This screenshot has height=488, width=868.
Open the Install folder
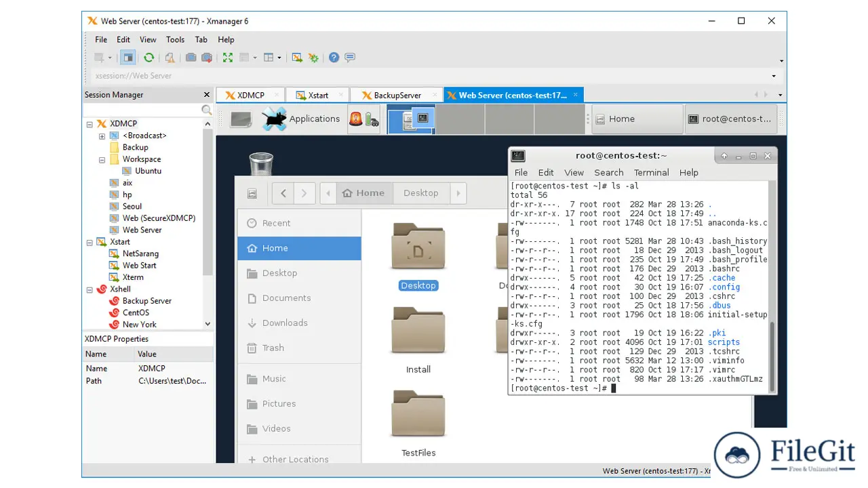click(x=418, y=340)
